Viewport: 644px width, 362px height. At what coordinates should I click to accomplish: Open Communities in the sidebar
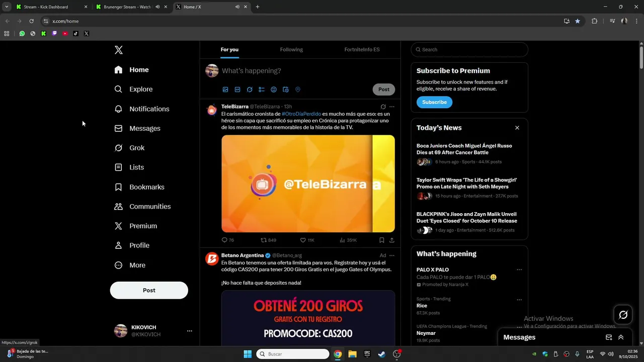pos(143,207)
